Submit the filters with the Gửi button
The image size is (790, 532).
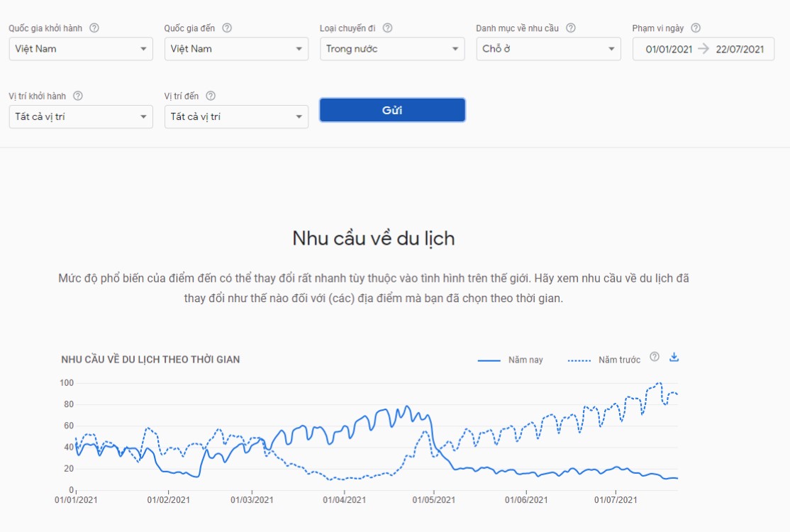click(x=392, y=110)
